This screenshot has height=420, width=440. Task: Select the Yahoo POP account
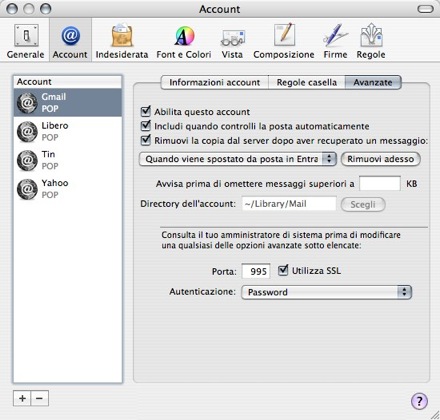68,189
